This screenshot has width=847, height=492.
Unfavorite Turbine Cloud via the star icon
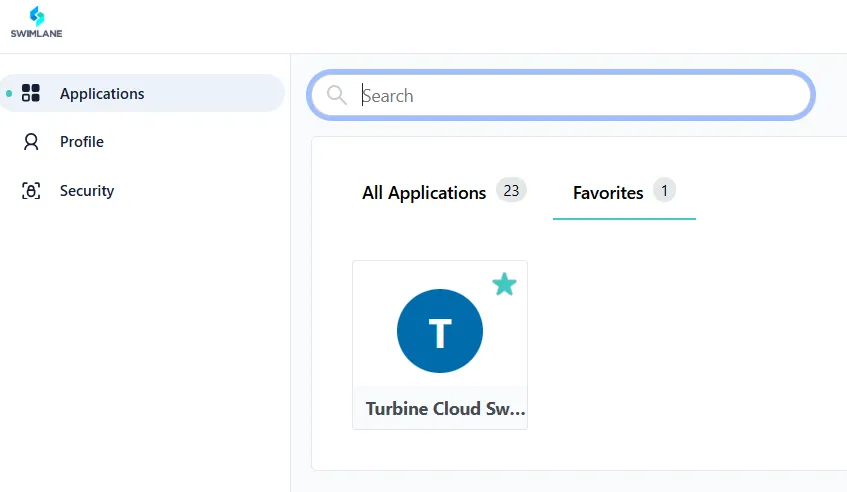[x=505, y=284]
